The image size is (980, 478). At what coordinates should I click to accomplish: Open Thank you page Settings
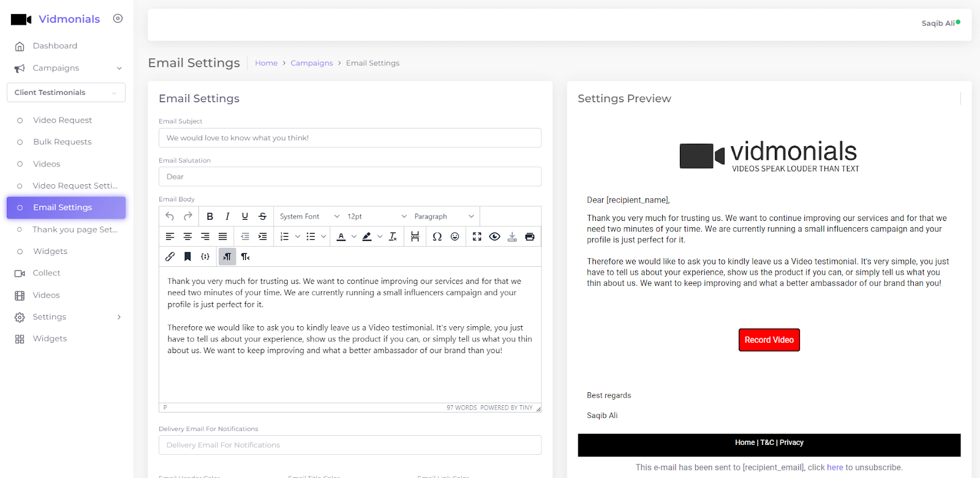pos(75,230)
